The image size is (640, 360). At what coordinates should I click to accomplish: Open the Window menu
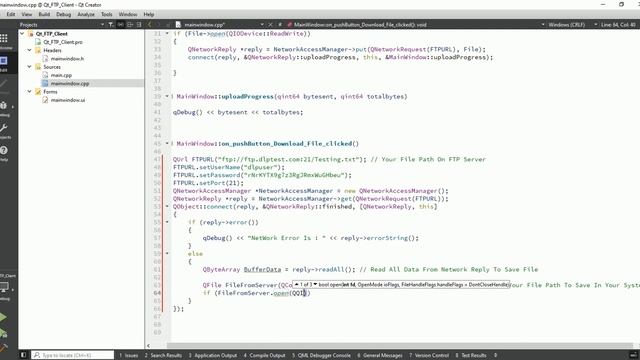pyautogui.click(x=128, y=14)
